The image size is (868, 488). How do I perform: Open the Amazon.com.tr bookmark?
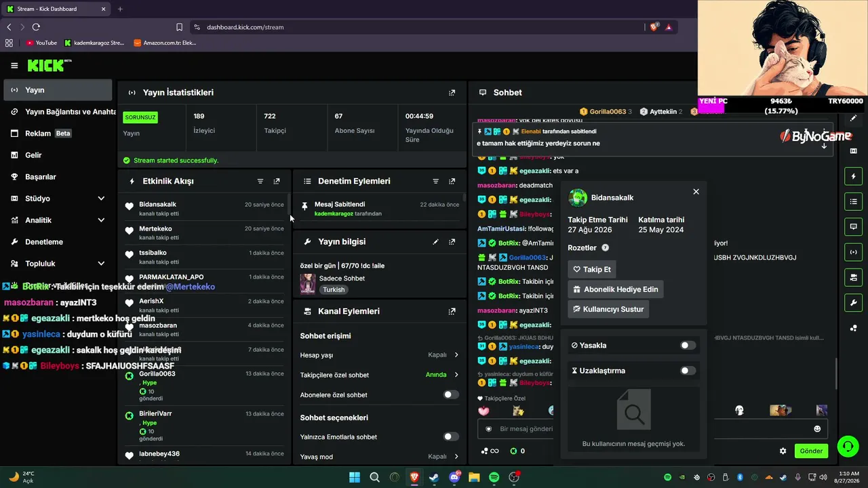tap(165, 43)
